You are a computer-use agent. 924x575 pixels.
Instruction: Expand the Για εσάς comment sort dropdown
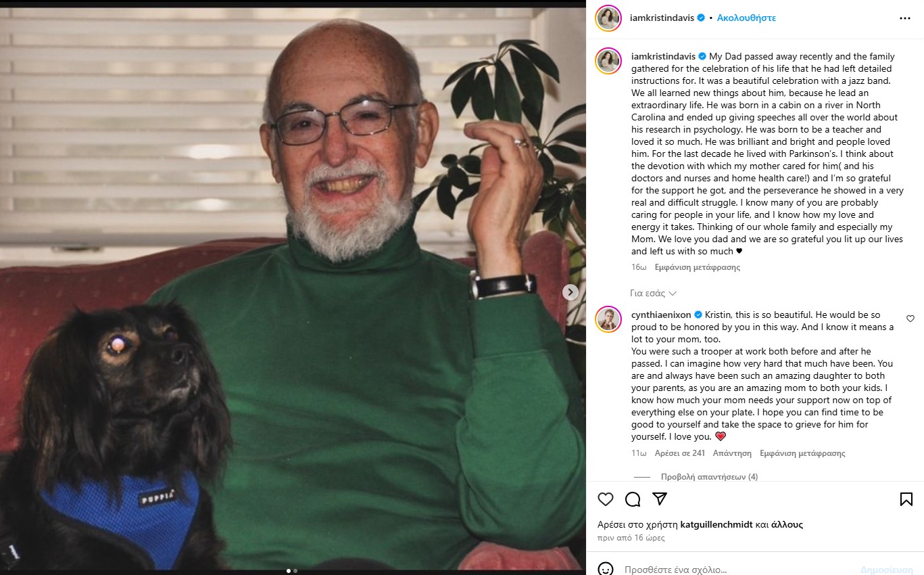(653, 294)
